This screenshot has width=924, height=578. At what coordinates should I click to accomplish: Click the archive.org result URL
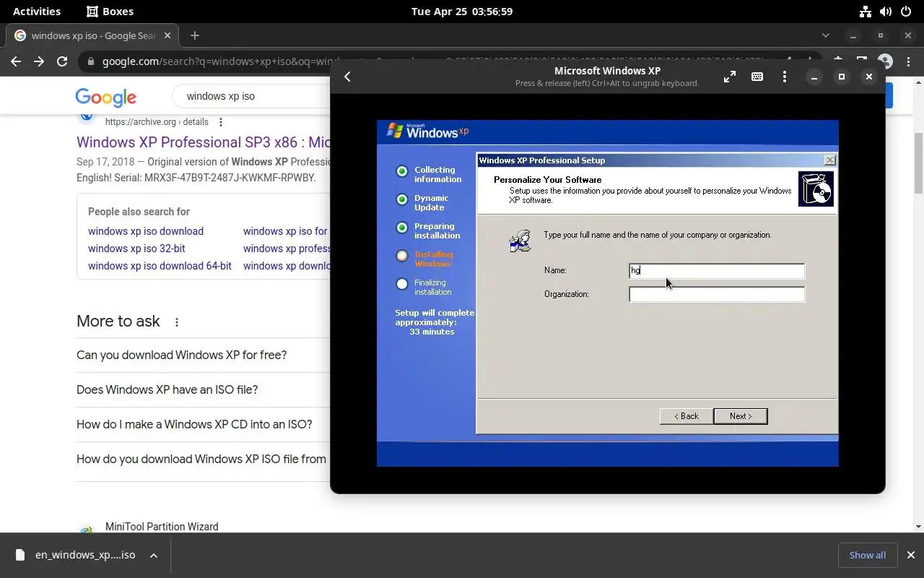[x=157, y=122]
